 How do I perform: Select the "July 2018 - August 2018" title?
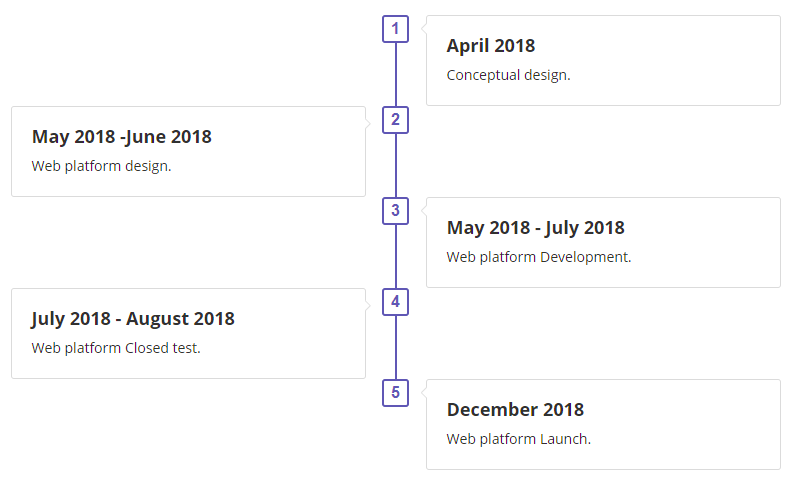[x=133, y=319]
